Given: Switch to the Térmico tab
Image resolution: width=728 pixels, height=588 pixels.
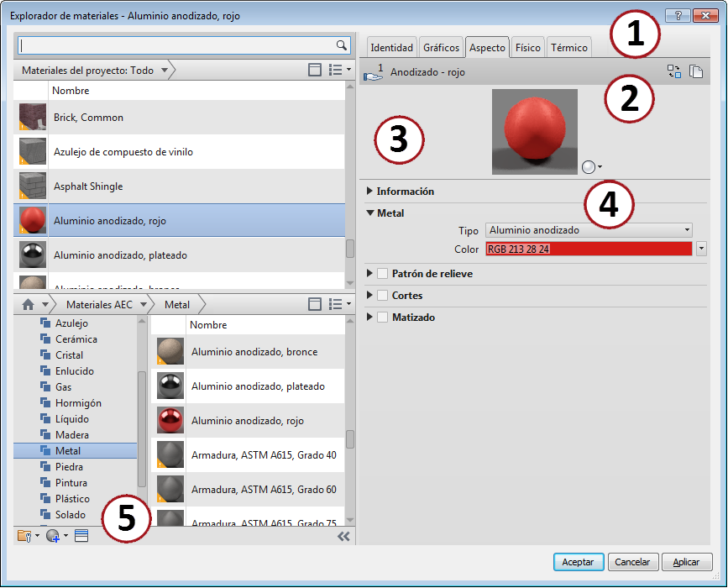Looking at the screenshot, I should [x=569, y=47].
